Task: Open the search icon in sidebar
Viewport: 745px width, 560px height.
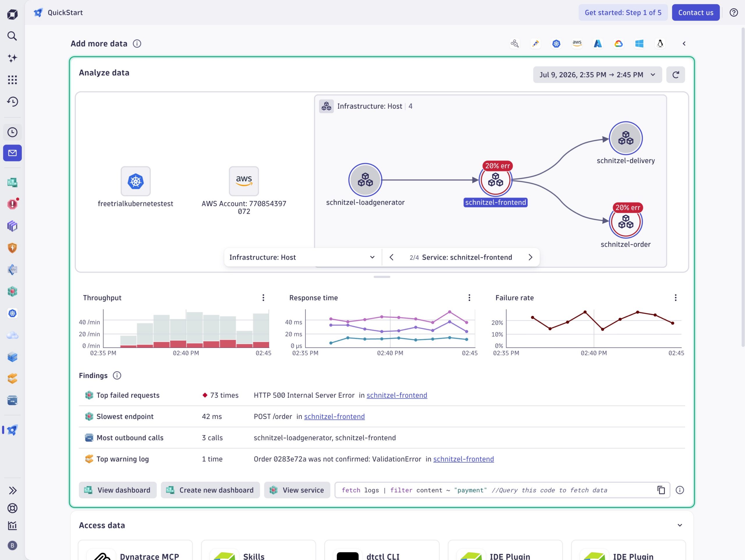Action: (x=12, y=36)
